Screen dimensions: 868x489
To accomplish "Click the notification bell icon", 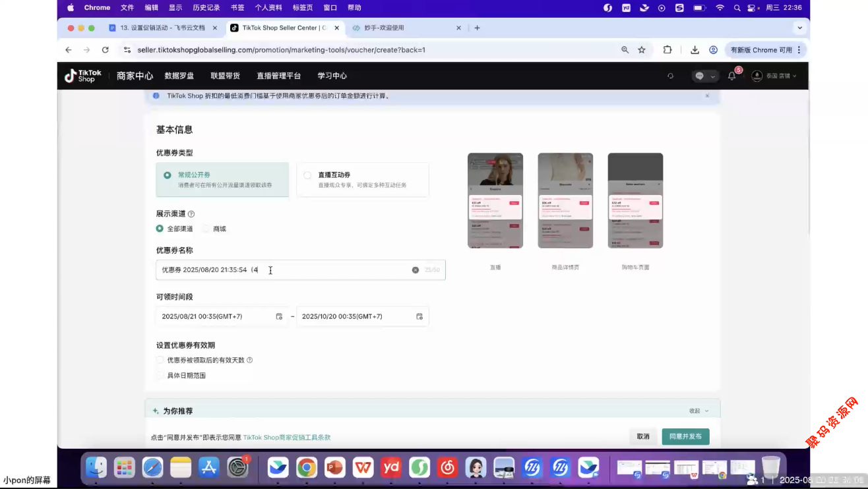I will tap(731, 76).
